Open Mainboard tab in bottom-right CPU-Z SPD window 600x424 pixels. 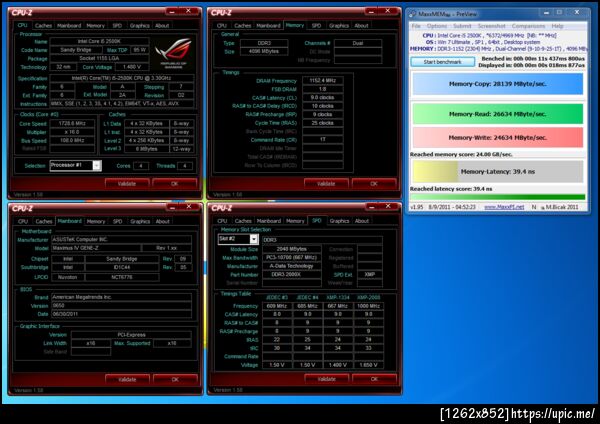[x=269, y=221]
